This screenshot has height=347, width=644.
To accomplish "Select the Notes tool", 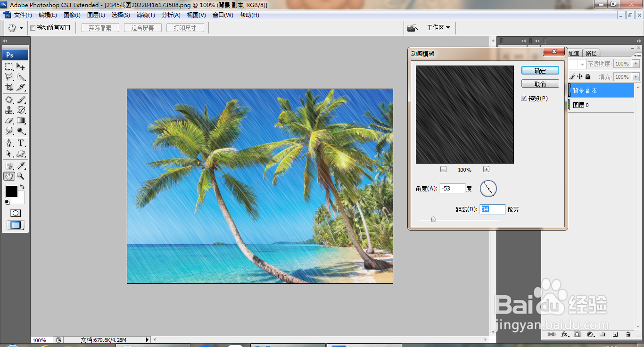I will [9, 165].
